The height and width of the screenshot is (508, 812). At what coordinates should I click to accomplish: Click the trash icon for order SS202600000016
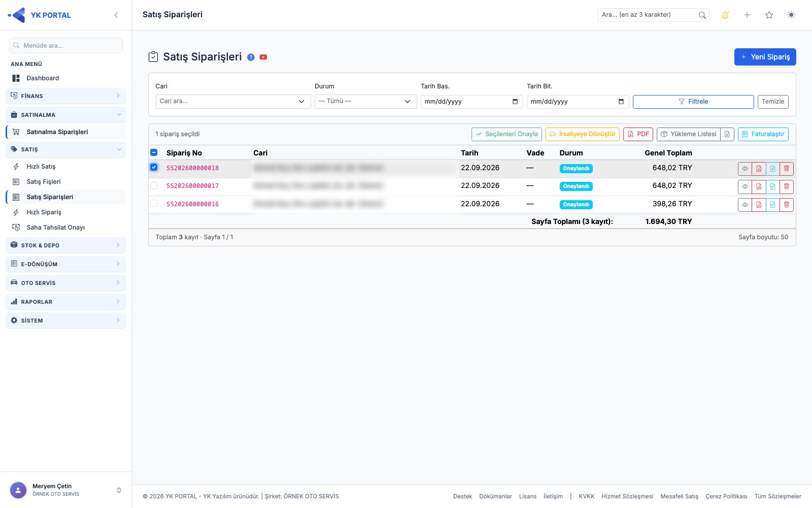[787, 205]
